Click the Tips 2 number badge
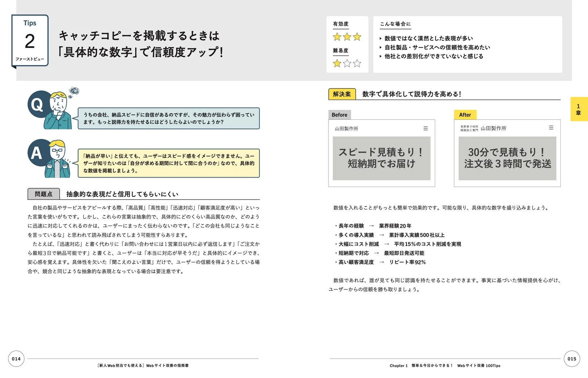This screenshot has height=378, width=588. coord(30,40)
